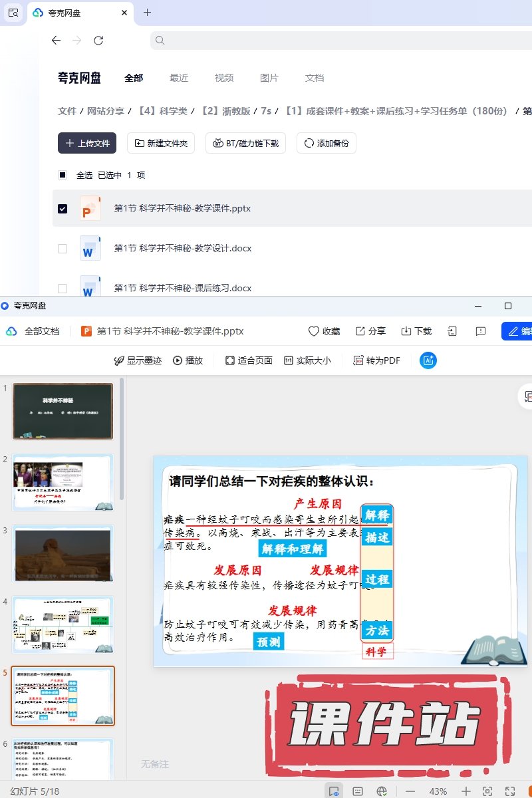Toggle 显示墨迹 ink display

(138, 360)
